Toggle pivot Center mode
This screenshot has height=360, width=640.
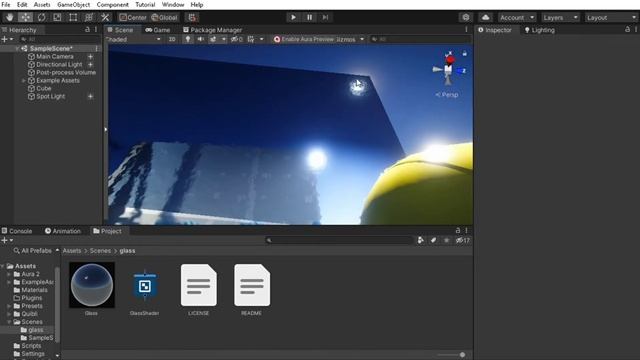click(133, 18)
